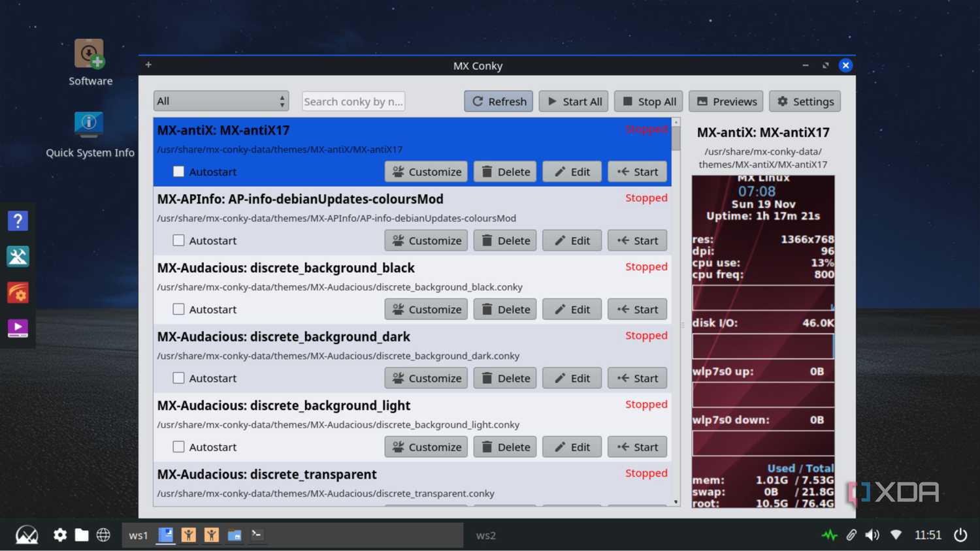Select the second orange figure taskbar window icon
980x551 pixels.
pyautogui.click(x=212, y=535)
